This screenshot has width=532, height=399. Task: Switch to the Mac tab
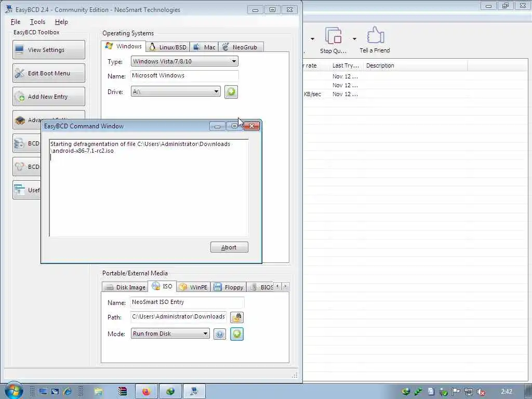point(204,47)
